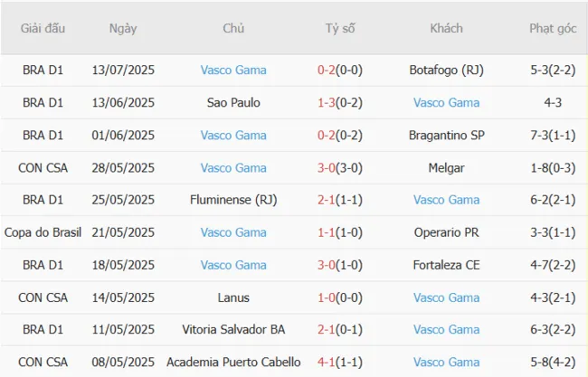Select the 13/07/2025 date cell
The width and height of the screenshot is (588, 377).
pos(123,70)
